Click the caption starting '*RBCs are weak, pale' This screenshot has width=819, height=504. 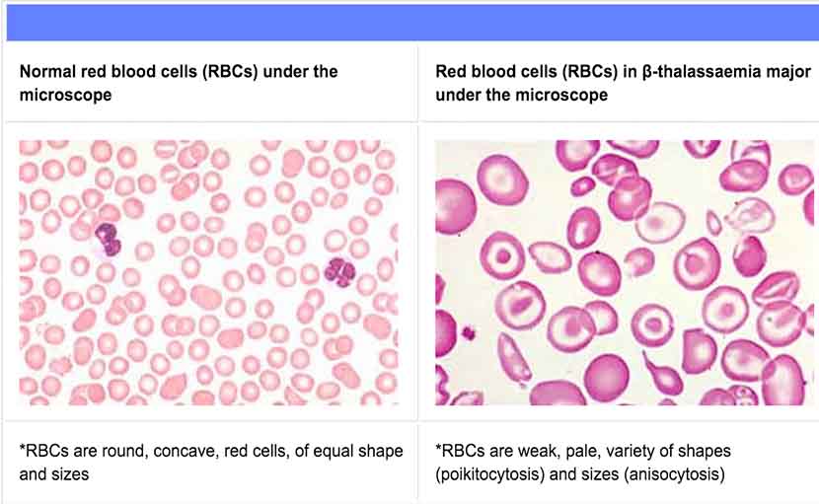pyautogui.click(x=583, y=462)
